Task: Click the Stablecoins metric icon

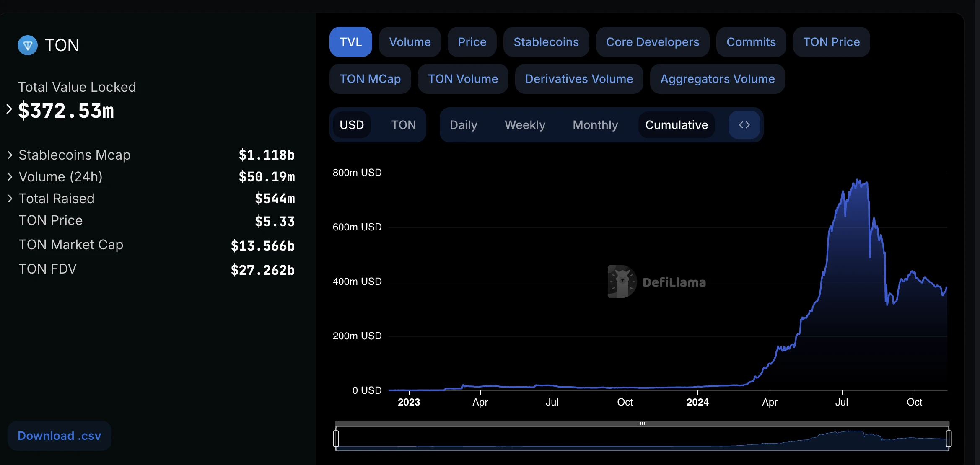Action: coord(546,41)
